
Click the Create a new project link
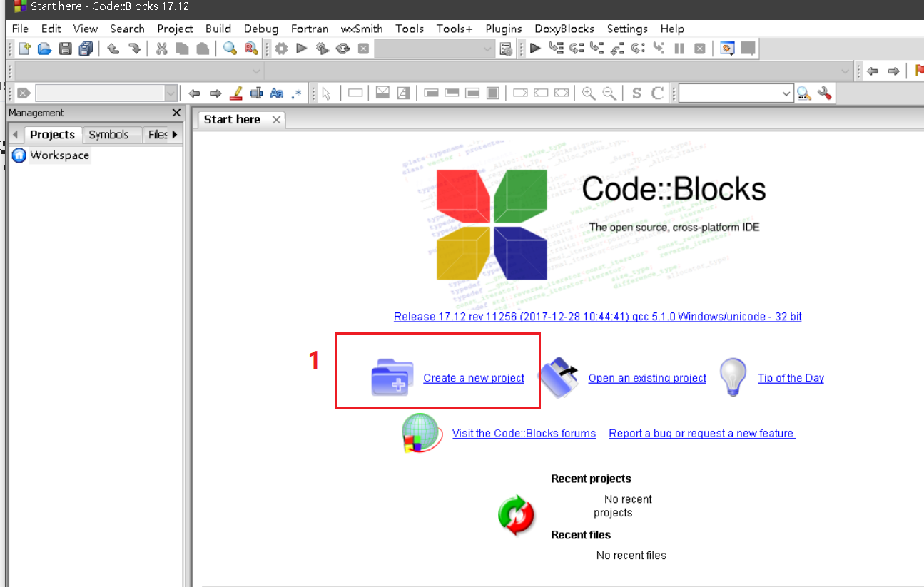473,378
